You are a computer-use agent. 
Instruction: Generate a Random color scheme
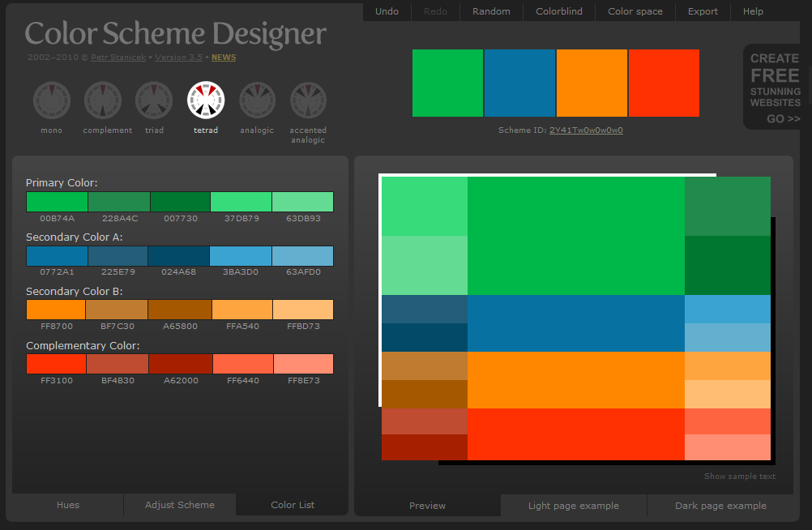491,11
